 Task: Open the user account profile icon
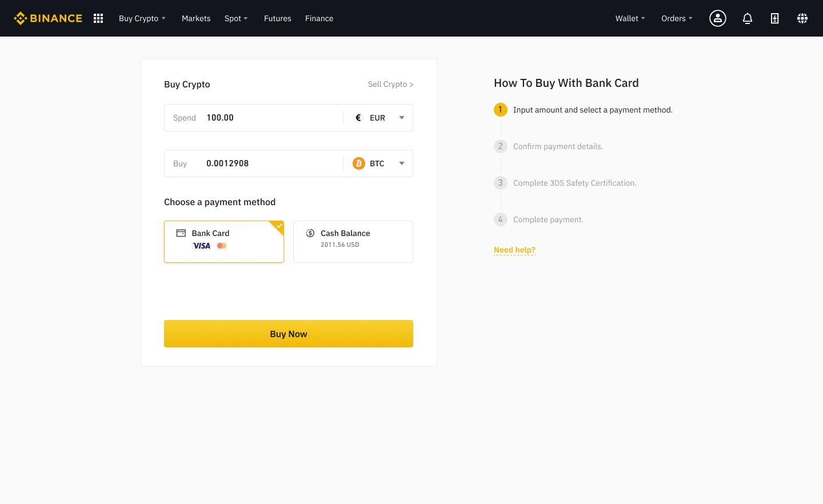[718, 18]
